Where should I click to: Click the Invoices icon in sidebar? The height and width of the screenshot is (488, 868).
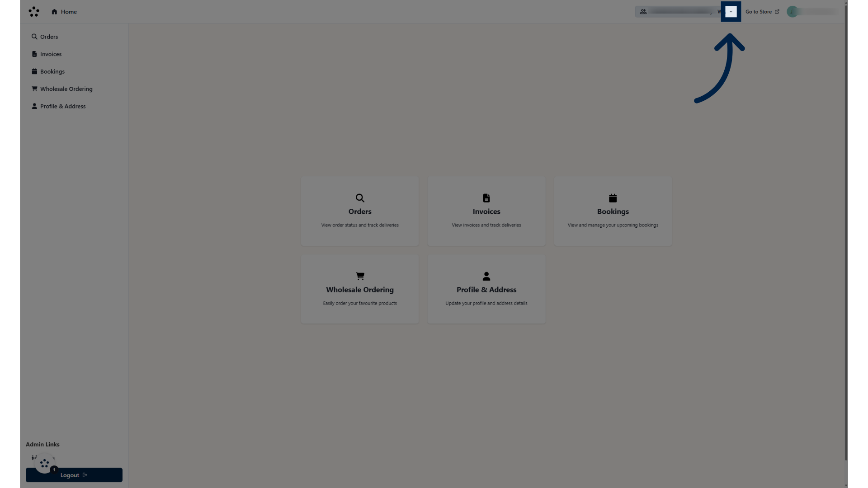click(34, 54)
